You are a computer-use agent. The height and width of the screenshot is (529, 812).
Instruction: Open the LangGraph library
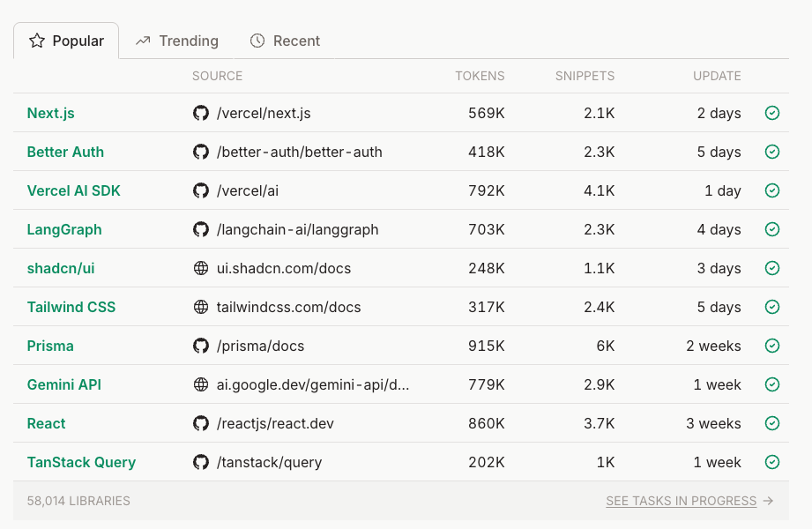64,229
